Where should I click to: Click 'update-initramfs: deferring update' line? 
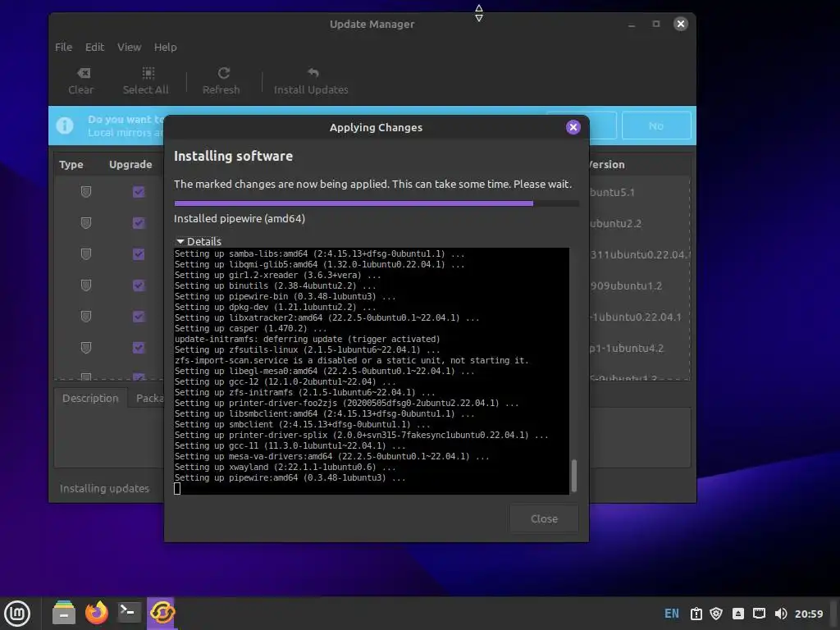[307, 339]
